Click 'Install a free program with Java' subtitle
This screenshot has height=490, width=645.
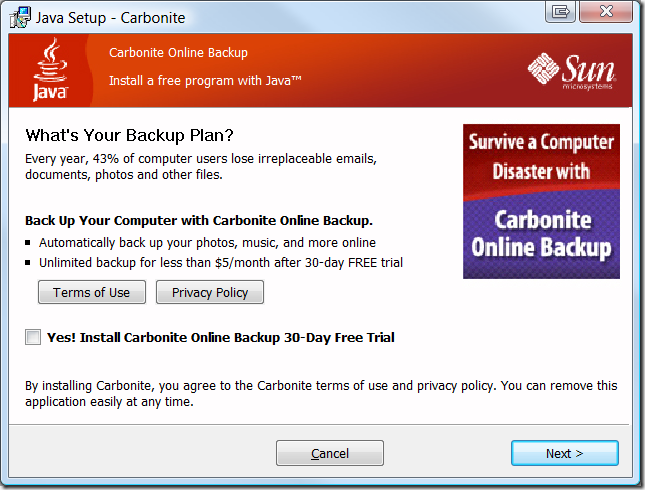tap(205, 79)
